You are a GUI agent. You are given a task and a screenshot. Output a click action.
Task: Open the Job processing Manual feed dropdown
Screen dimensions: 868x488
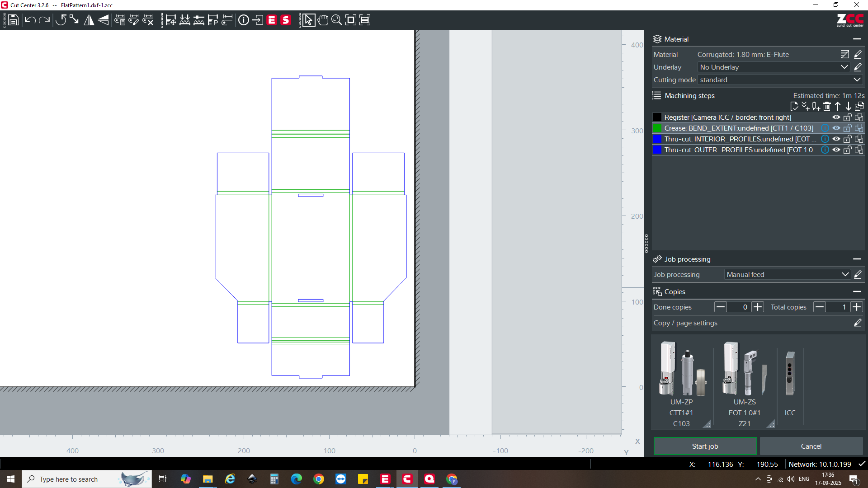click(x=787, y=275)
